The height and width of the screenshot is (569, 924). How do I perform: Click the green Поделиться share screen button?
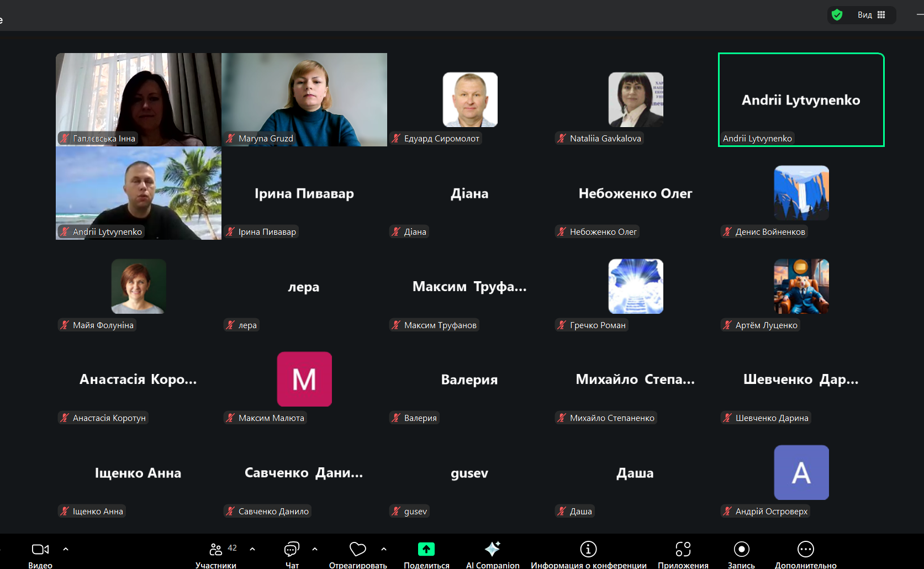coord(426,549)
